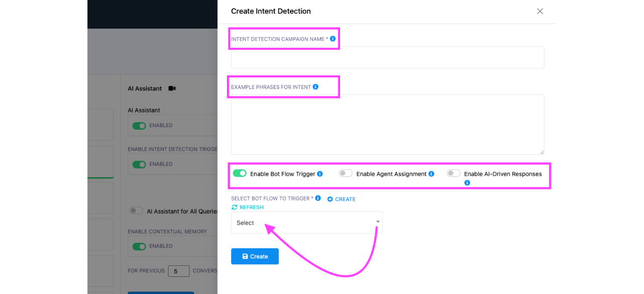
Task: Click the Refresh link
Action: coord(248,207)
